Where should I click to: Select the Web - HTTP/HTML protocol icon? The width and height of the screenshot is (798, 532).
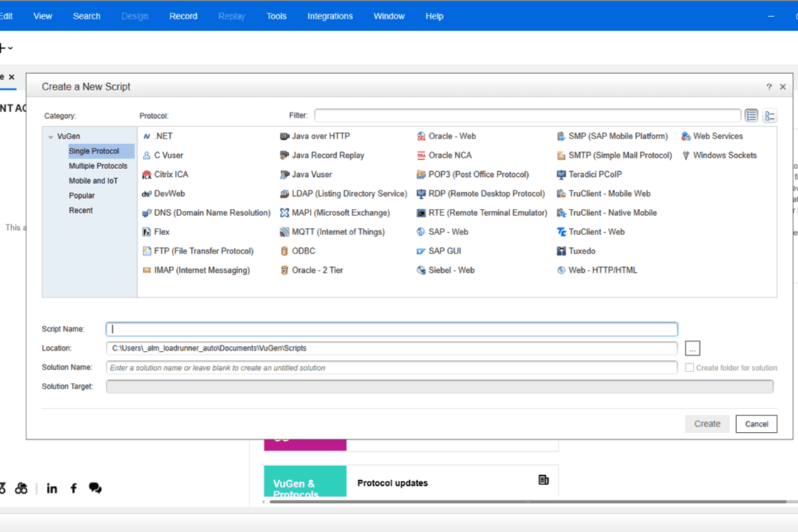pyautogui.click(x=561, y=271)
